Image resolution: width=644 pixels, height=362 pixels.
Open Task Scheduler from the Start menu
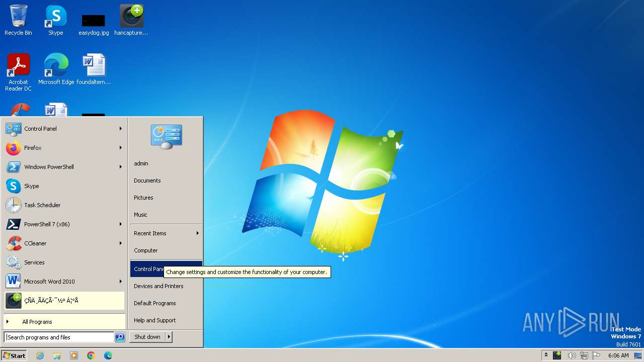coord(64,205)
